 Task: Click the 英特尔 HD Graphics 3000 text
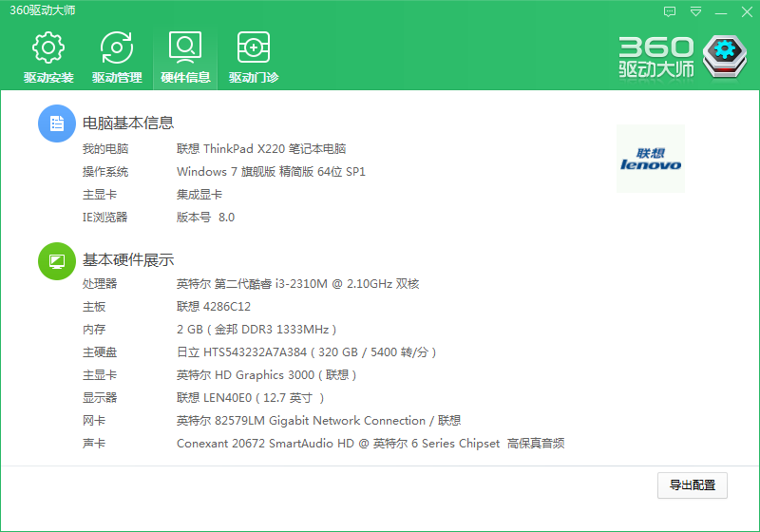coord(267,375)
